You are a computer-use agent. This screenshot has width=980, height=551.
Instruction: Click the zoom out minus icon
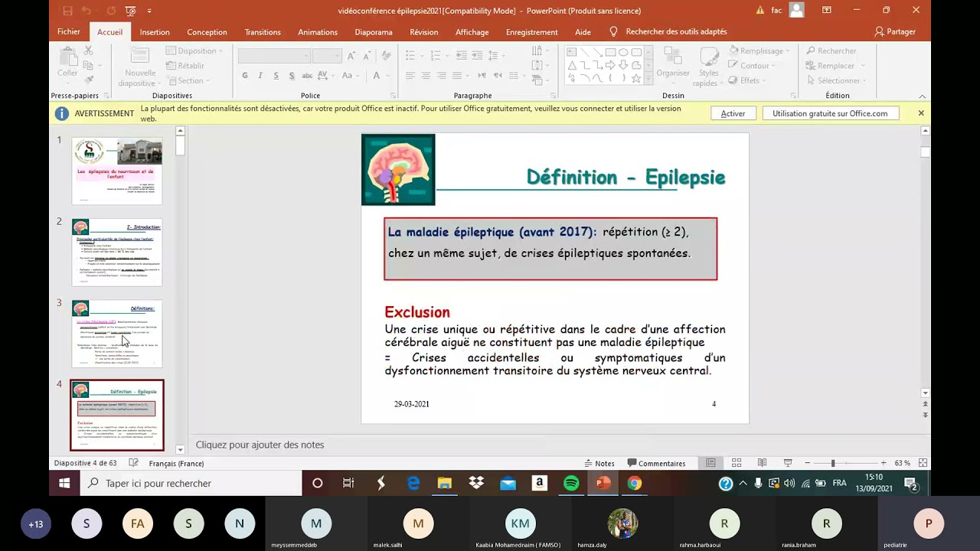pyautogui.click(x=807, y=463)
